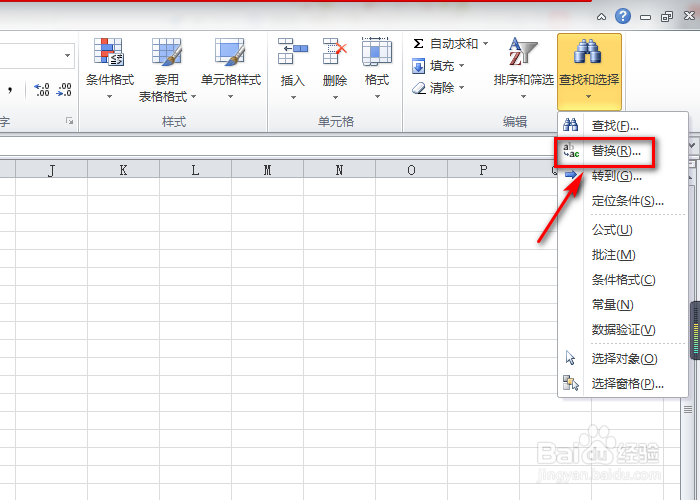Choose Select Objects (选择对象(O))

click(623, 359)
